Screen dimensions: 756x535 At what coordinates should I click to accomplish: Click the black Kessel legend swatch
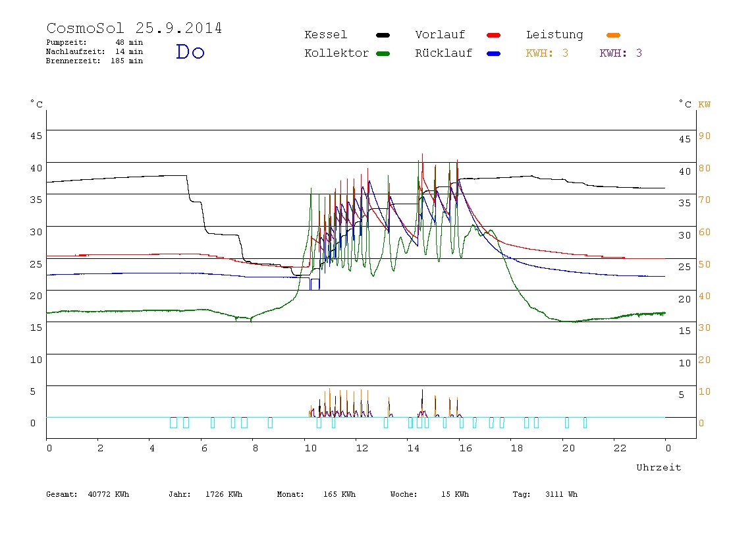coord(383,35)
